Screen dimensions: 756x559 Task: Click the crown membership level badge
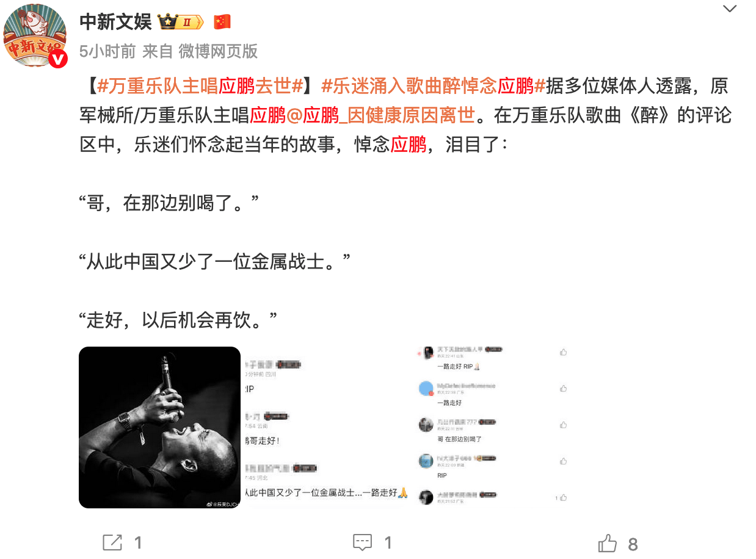click(x=180, y=23)
